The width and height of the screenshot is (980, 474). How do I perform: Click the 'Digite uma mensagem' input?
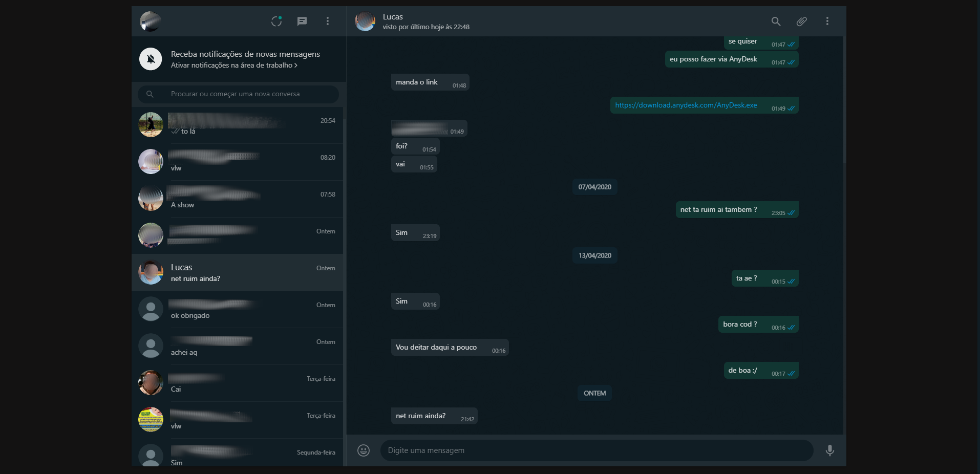pyautogui.click(x=596, y=450)
